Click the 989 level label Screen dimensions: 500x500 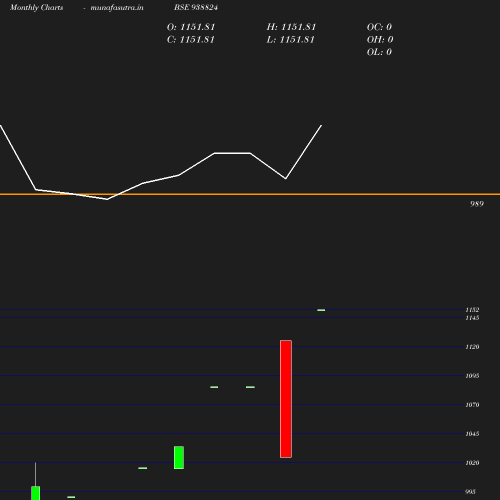coord(477,204)
